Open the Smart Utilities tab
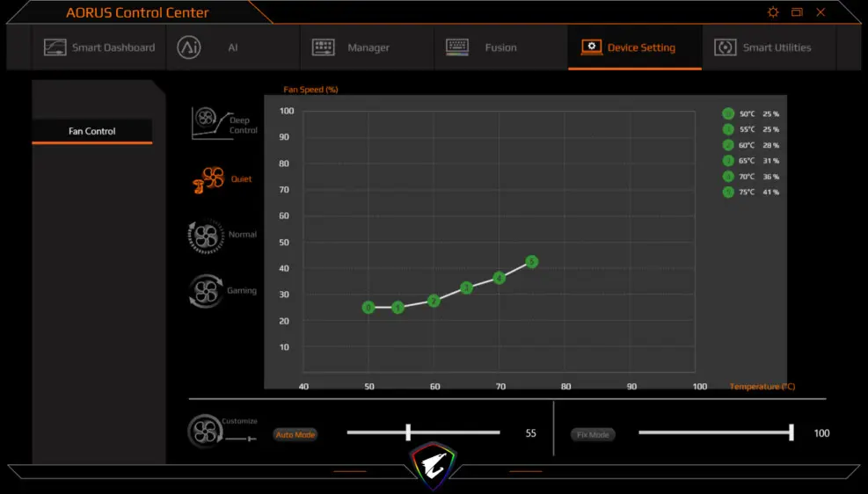Screen dimensions: 868x494 tap(769, 47)
